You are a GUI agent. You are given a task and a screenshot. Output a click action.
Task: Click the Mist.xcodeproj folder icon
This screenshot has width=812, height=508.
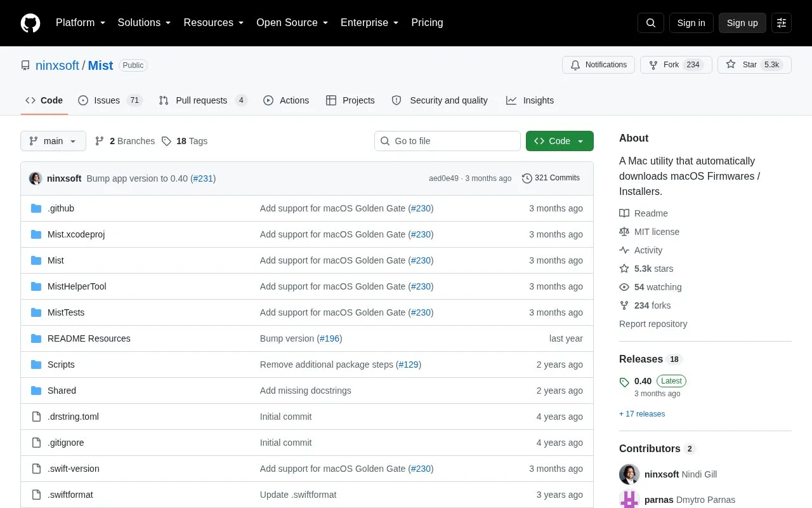(36, 234)
